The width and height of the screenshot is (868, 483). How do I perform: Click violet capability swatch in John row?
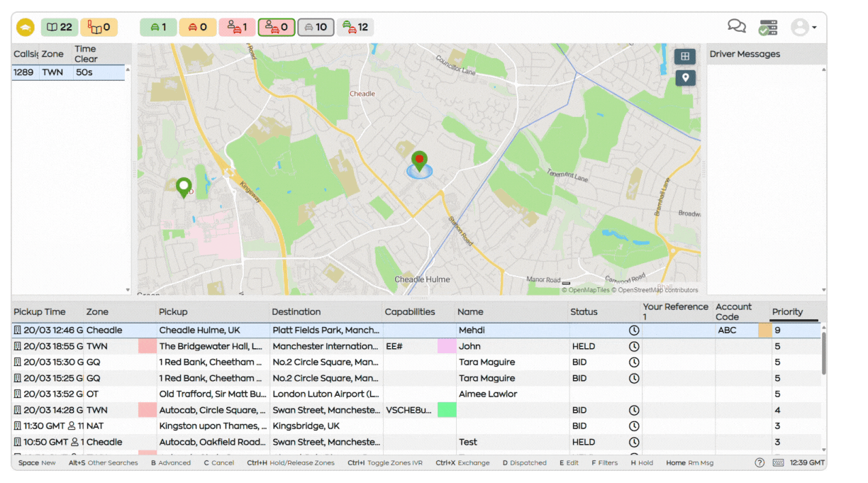point(447,346)
